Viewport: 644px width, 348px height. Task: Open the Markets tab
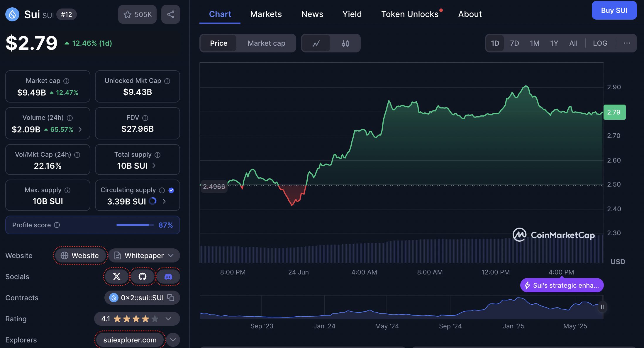pyautogui.click(x=266, y=14)
